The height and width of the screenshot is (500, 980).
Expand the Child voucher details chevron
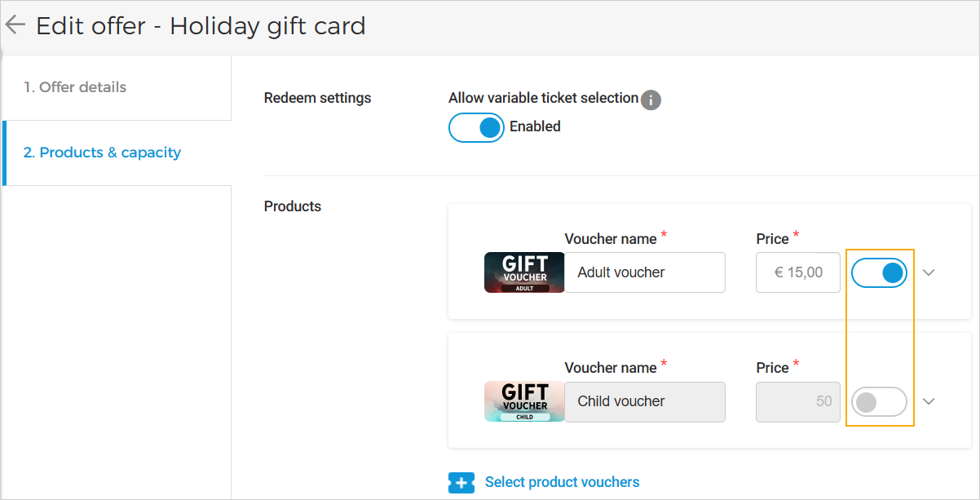(x=929, y=401)
